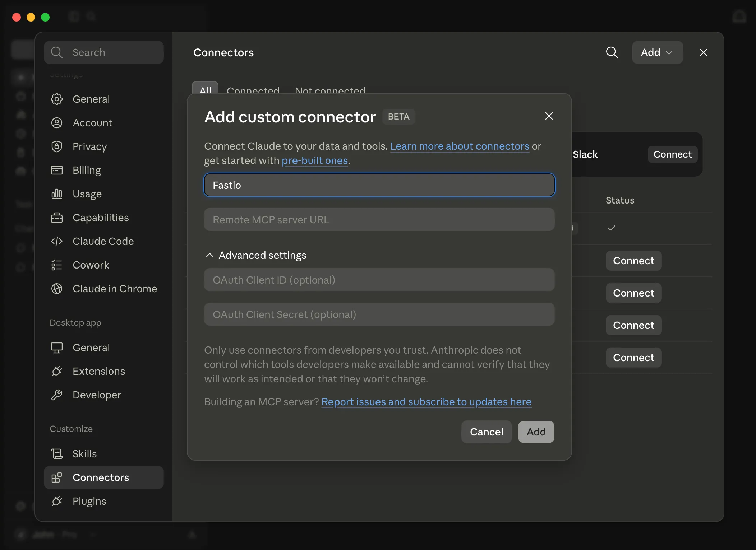Viewport: 756px width, 550px height.
Task: Open the Capabilities briefcase icon
Action: click(56, 218)
